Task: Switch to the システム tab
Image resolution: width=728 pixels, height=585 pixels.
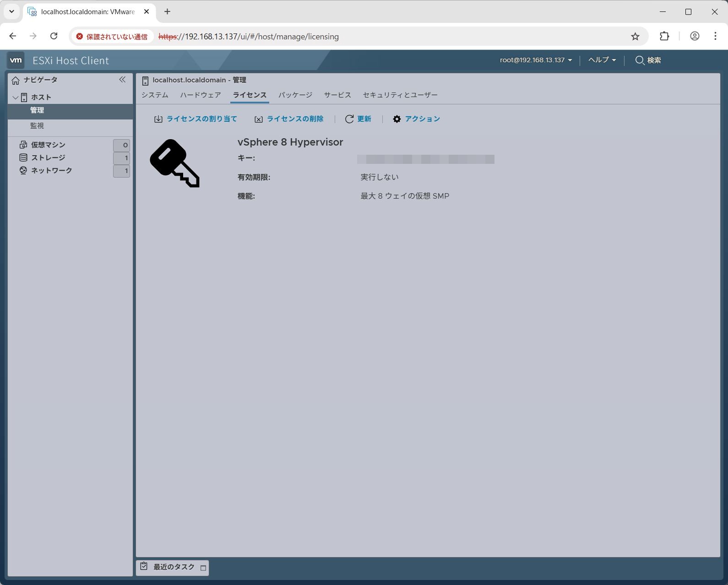Action: 155,95
